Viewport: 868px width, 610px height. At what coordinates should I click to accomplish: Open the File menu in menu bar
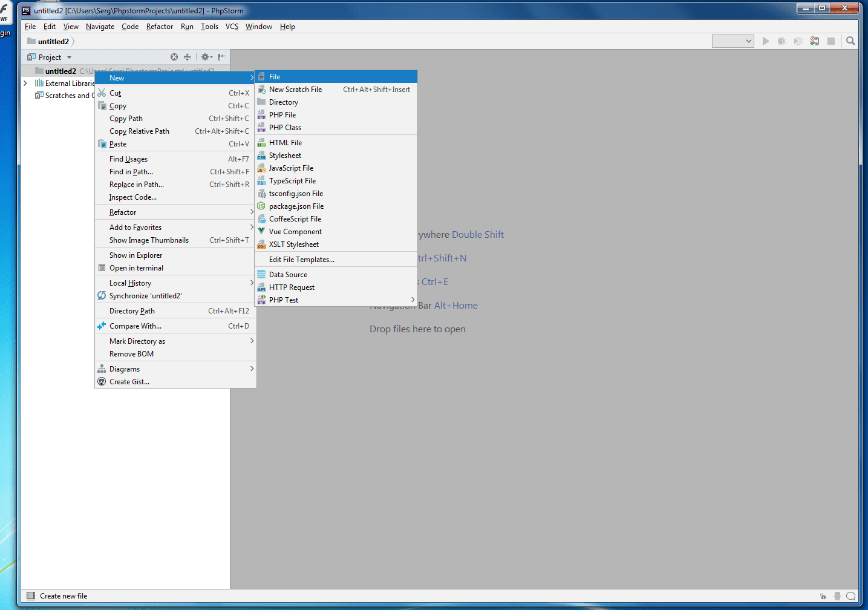pyautogui.click(x=30, y=27)
